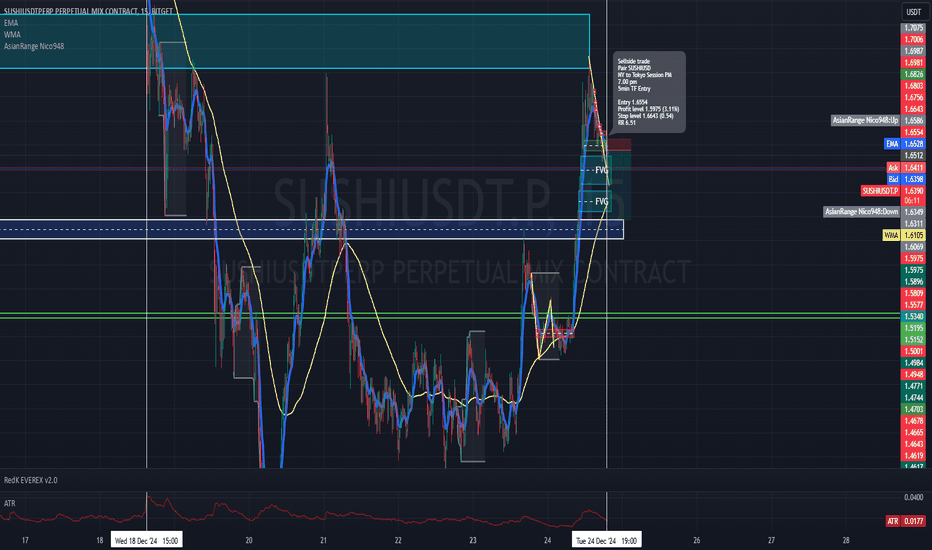932x550 pixels.
Task: Click the red 1.4619 price tag
Action: click(x=914, y=455)
